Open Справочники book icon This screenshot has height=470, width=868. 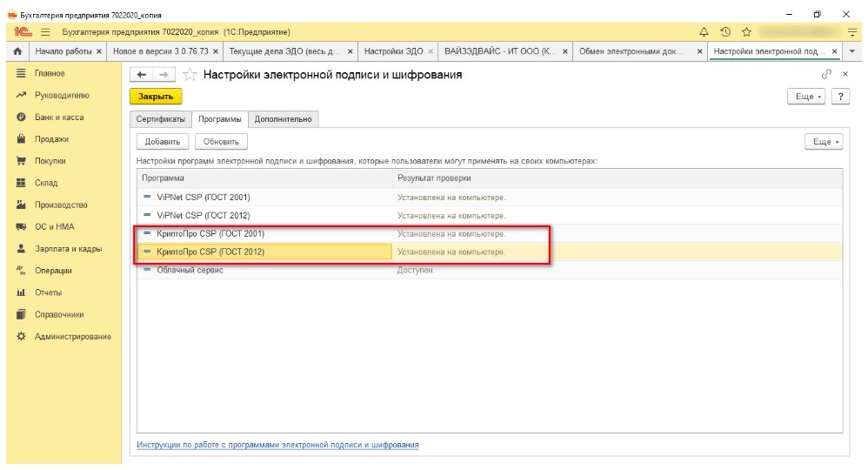(21, 314)
